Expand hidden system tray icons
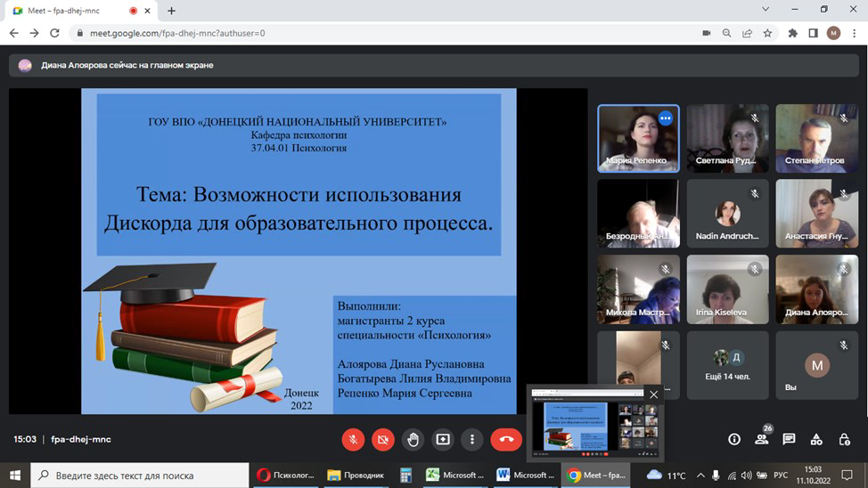The image size is (868, 488). point(700,476)
